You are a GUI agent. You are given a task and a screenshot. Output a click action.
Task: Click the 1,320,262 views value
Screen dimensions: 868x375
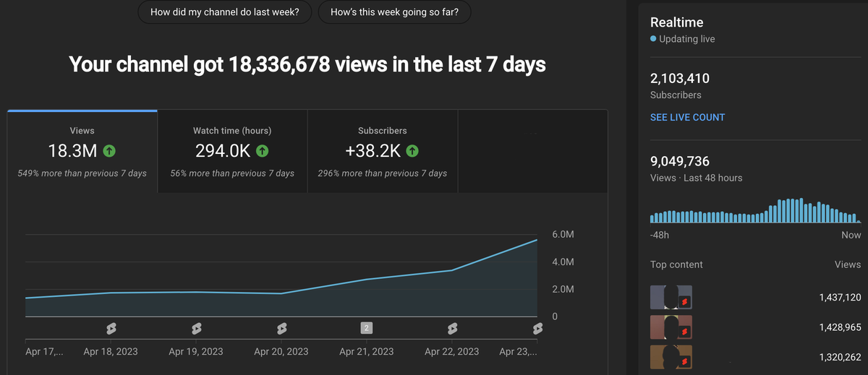[841, 357]
